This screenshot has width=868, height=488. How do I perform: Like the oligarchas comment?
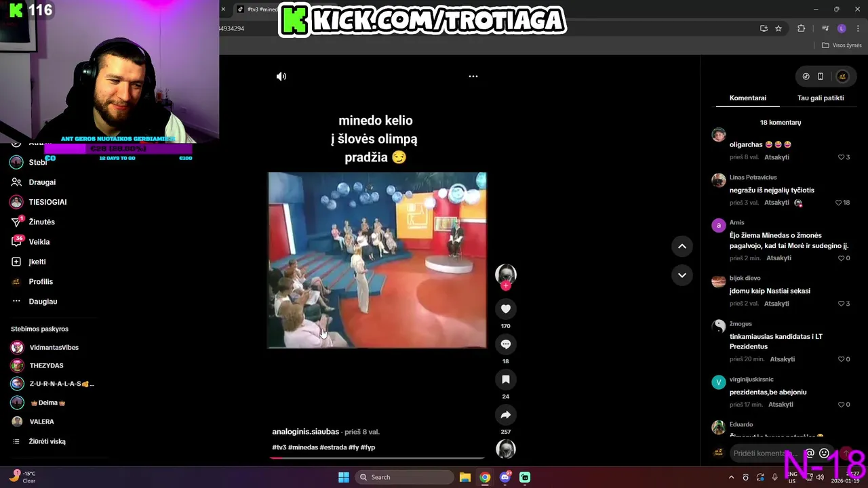click(842, 157)
